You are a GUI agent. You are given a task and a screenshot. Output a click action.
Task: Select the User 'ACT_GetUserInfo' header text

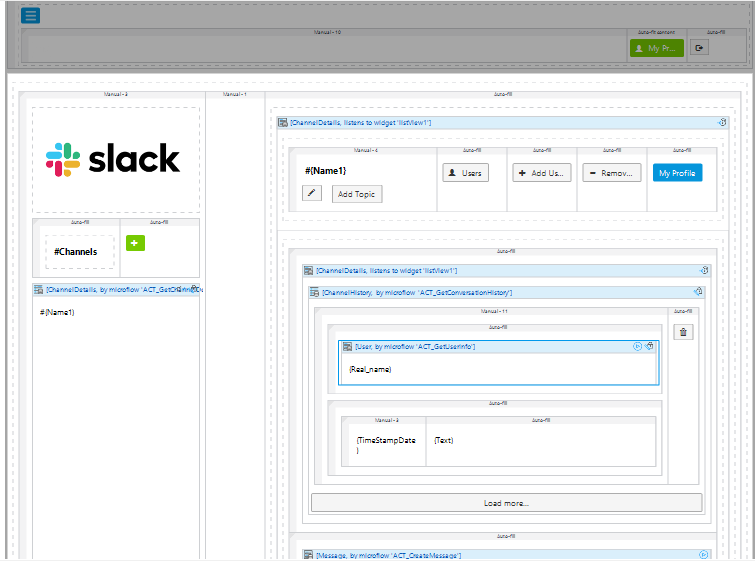415,346
